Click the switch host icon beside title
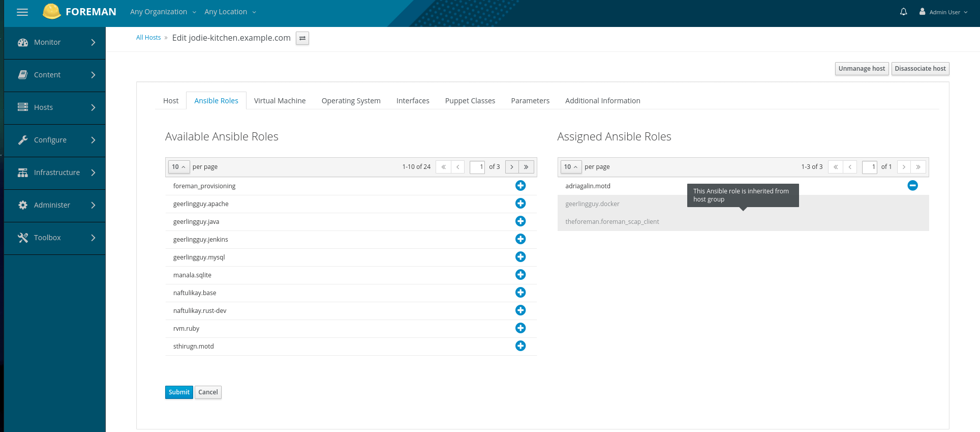 pos(302,38)
